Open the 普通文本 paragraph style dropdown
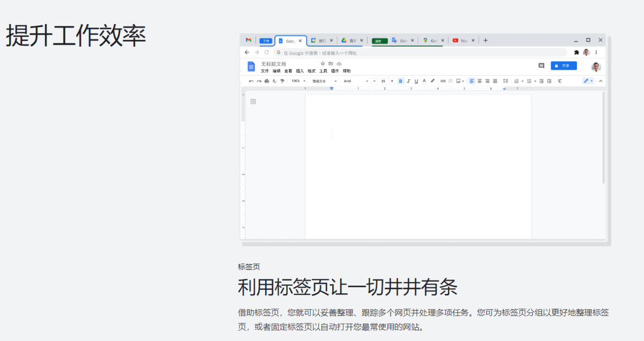The height and width of the screenshot is (341, 644). tap(325, 81)
